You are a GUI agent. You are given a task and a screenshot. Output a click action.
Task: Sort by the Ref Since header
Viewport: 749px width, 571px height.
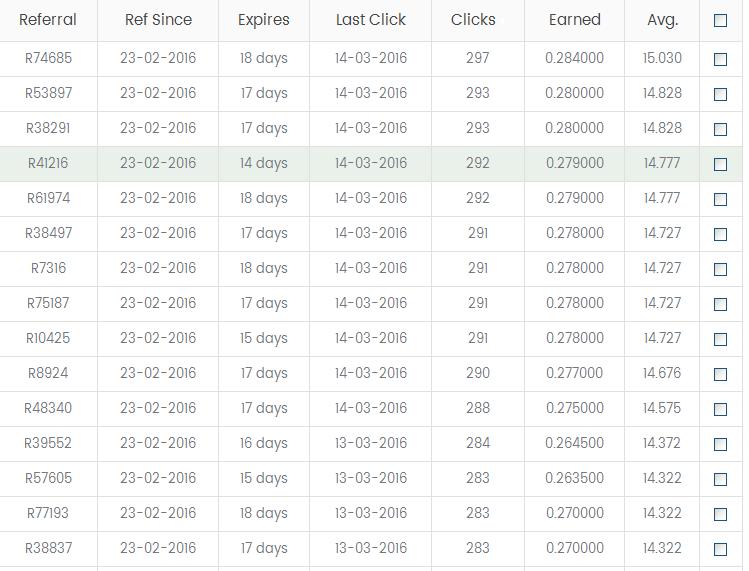pyautogui.click(x=158, y=20)
